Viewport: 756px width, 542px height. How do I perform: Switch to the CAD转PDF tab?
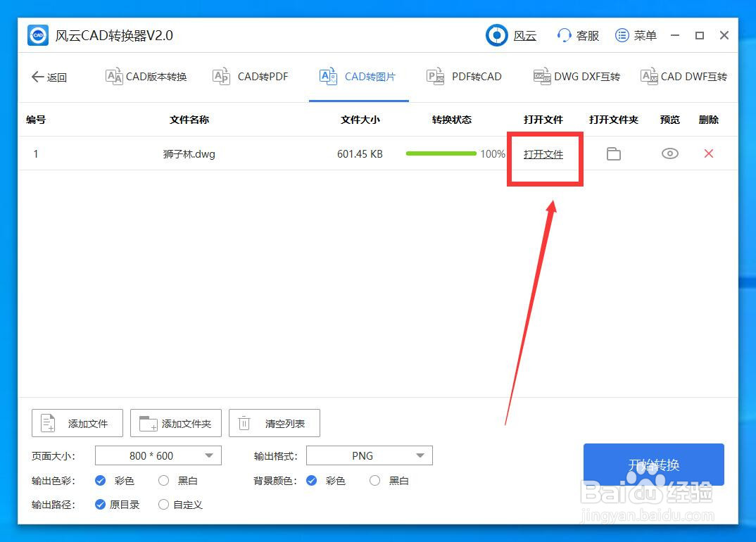point(251,77)
